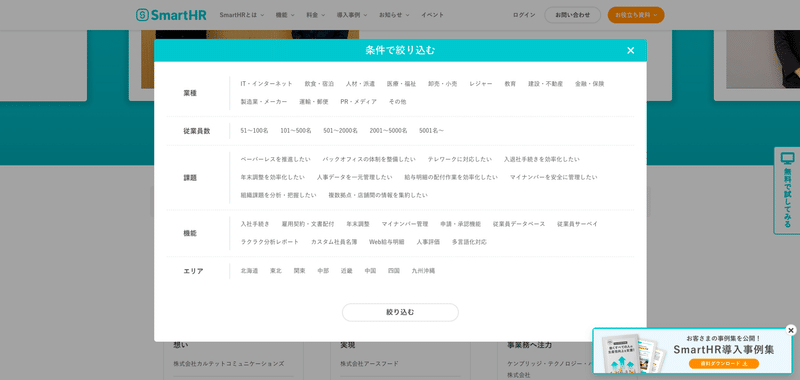Choose employee count 2001〜5000名
800x380 pixels.
tap(388, 131)
